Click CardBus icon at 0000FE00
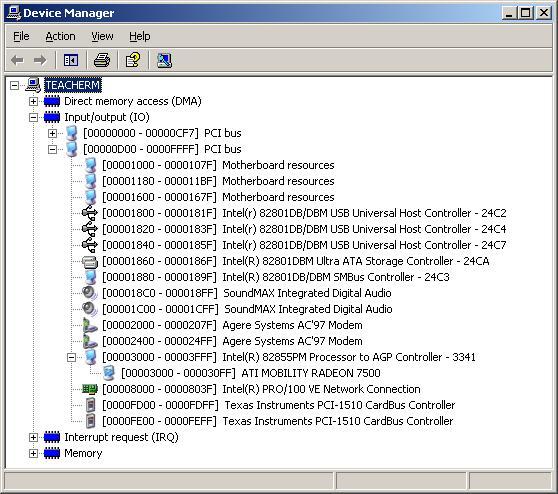Viewport: 558px width, 494px height. pyautogui.click(x=91, y=421)
